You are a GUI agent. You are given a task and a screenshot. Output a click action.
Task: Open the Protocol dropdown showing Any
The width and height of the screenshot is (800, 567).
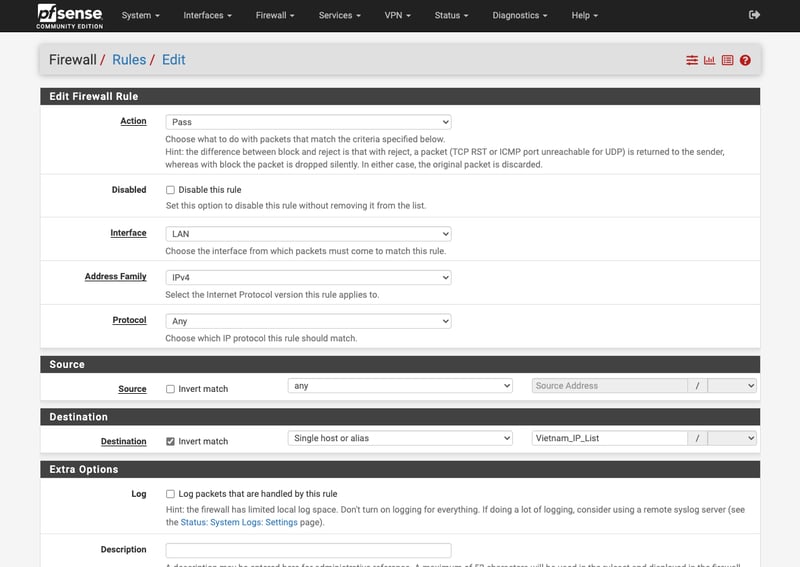click(x=308, y=322)
